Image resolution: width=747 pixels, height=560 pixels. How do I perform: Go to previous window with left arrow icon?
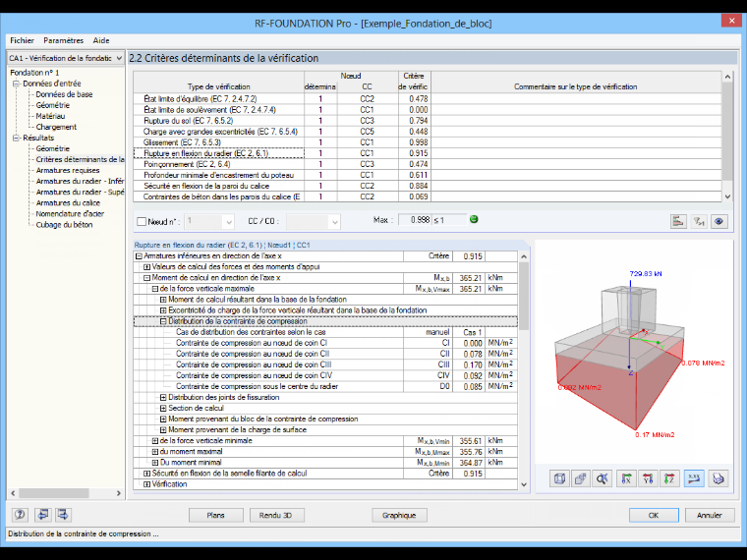pos(42,515)
